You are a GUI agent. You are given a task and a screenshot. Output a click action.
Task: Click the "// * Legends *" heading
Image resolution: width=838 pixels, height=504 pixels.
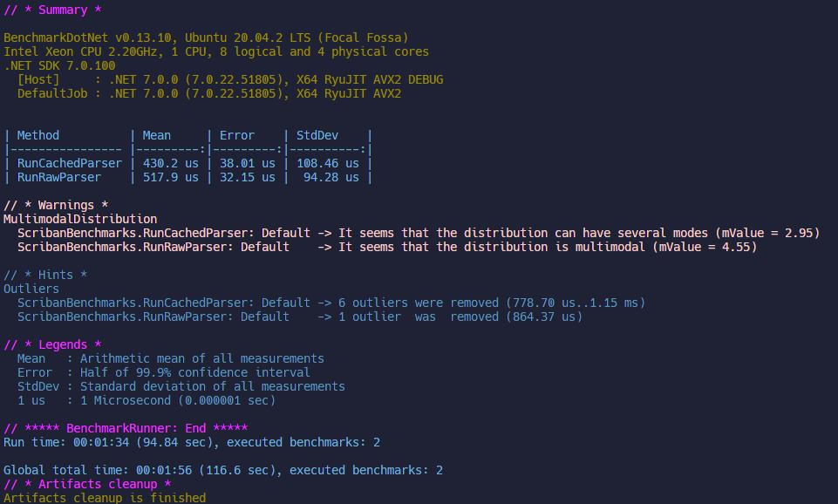tap(52, 344)
